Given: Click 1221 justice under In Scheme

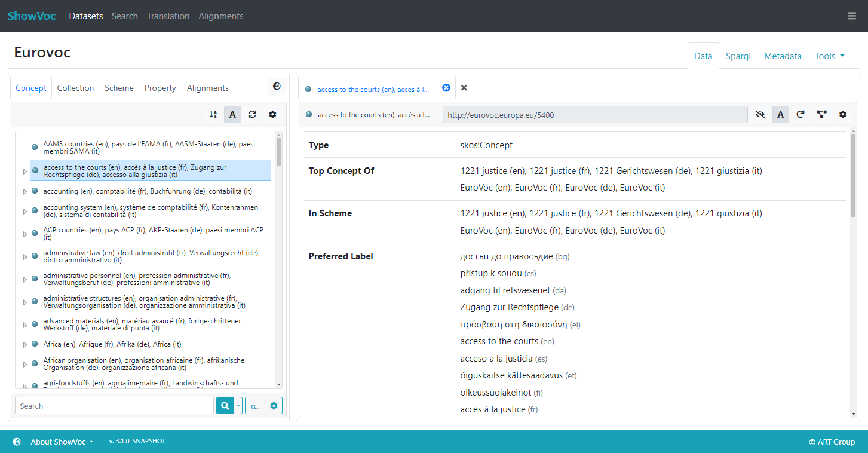Looking at the screenshot, I should coord(611,213).
